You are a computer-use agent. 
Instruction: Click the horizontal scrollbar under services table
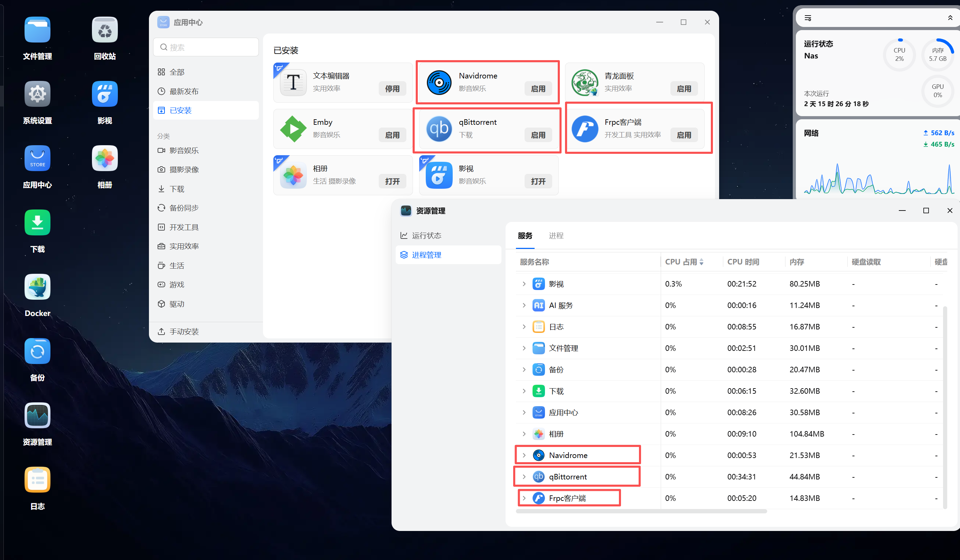pyautogui.click(x=641, y=511)
